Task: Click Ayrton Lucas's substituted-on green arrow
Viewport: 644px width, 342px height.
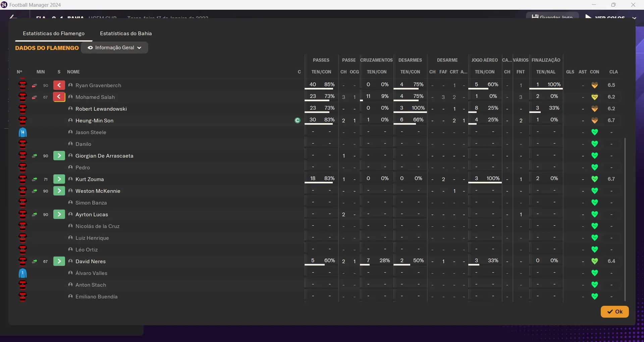Action: tap(59, 214)
